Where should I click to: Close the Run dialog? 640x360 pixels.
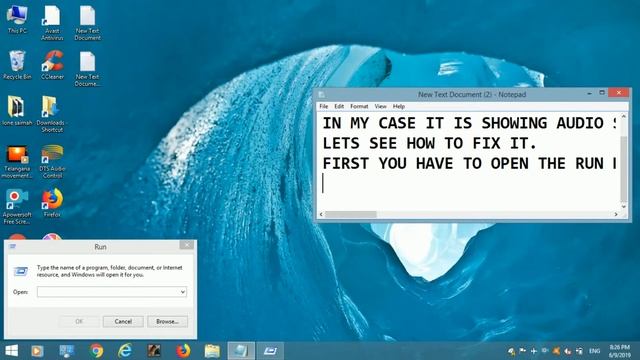pyautogui.click(x=187, y=245)
